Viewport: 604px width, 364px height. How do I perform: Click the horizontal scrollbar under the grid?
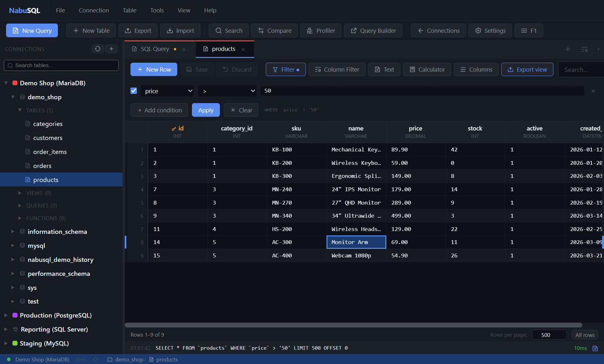point(353,325)
